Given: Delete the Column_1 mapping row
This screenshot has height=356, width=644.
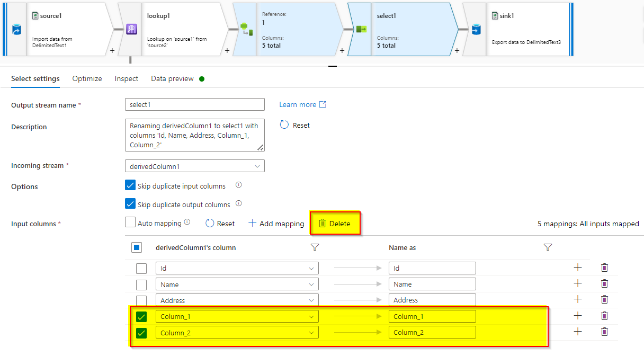Looking at the screenshot, I should tap(604, 316).
